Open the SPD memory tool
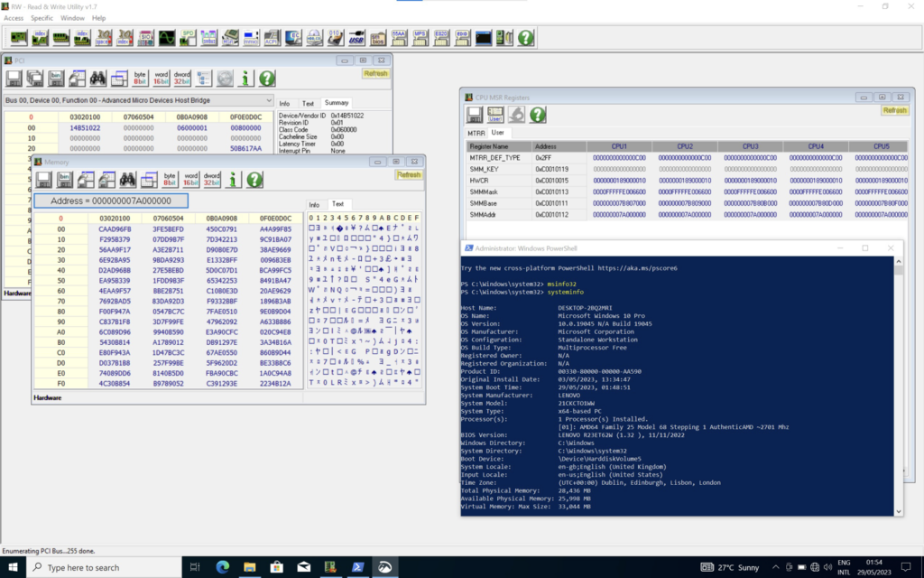Screen dimensions: 924x578 click(x=188, y=38)
